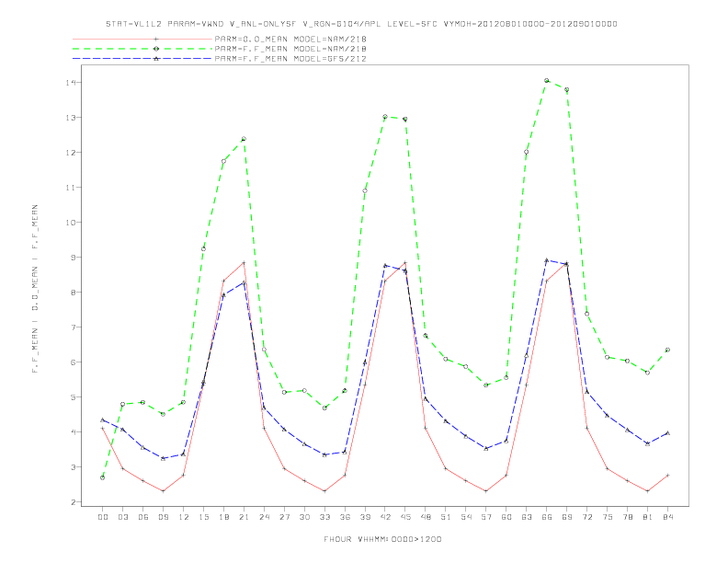This screenshot has height=563, width=728.
Task: Select legend entry PARM=O.O_MEAN MODEL=NAM/218
Action: [290, 39]
